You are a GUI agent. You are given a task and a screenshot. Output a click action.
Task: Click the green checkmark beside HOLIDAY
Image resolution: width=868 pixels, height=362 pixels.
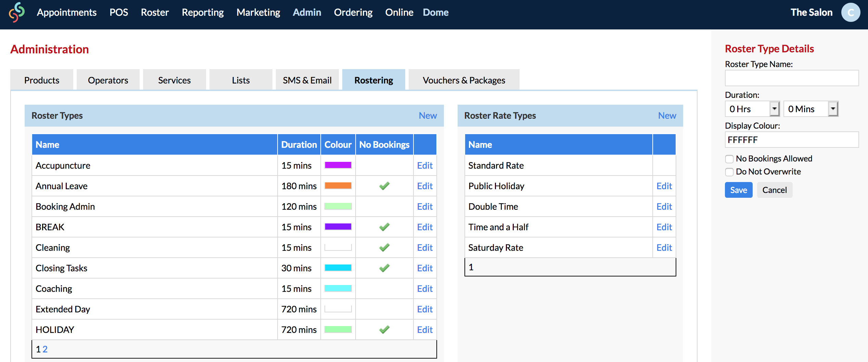click(x=384, y=329)
